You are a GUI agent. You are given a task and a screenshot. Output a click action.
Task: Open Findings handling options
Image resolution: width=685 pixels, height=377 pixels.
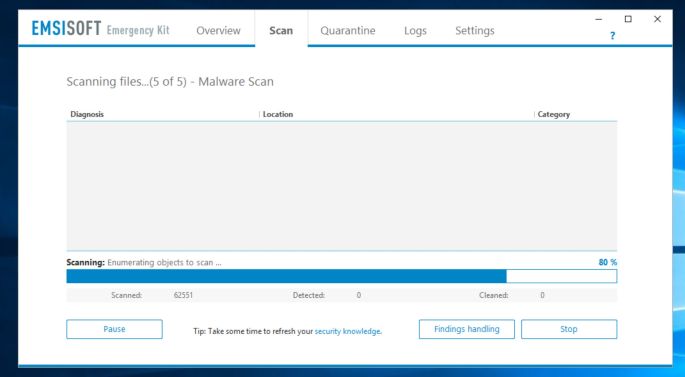pyautogui.click(x=467, y=329)
